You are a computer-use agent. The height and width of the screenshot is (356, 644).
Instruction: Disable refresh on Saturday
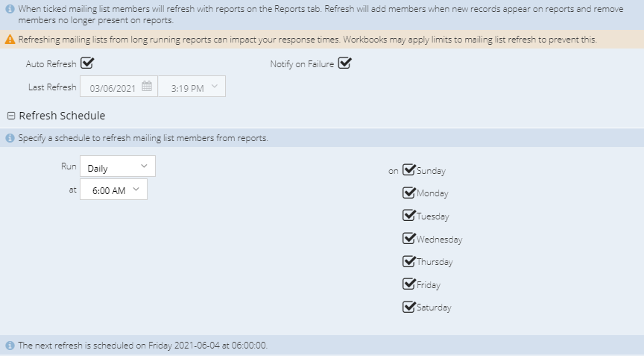pos(409,307)
